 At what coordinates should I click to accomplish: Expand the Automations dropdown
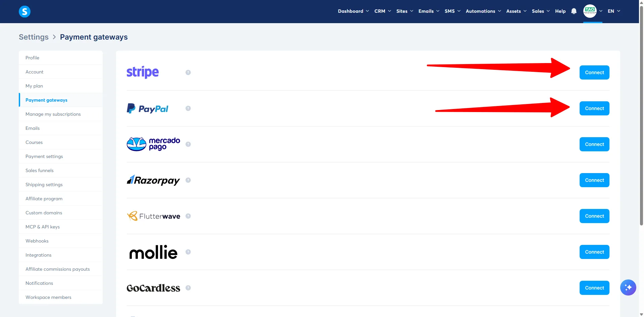pyautogui.click(x=483, y=11)
